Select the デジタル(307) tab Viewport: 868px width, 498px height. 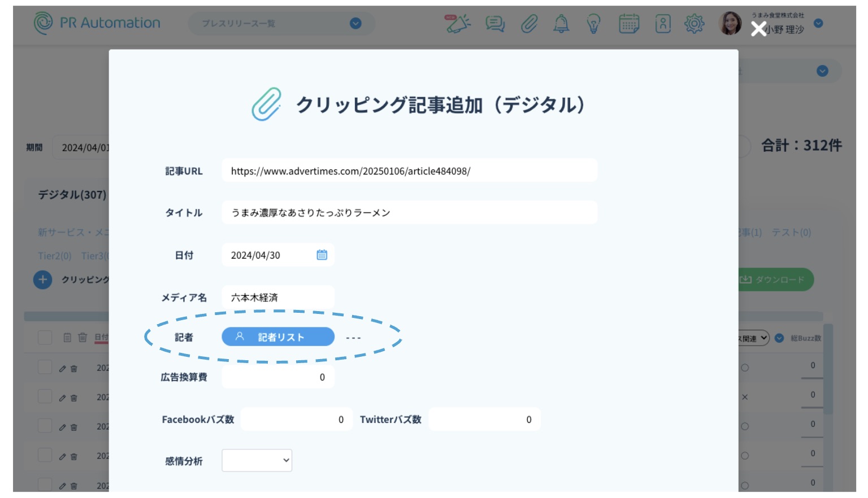click(x=72, y=195)
